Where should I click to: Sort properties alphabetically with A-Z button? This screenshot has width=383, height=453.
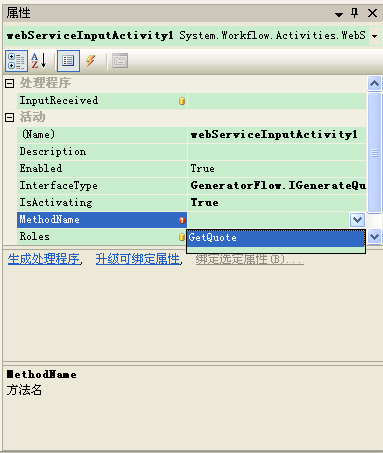tap(39, 61)
